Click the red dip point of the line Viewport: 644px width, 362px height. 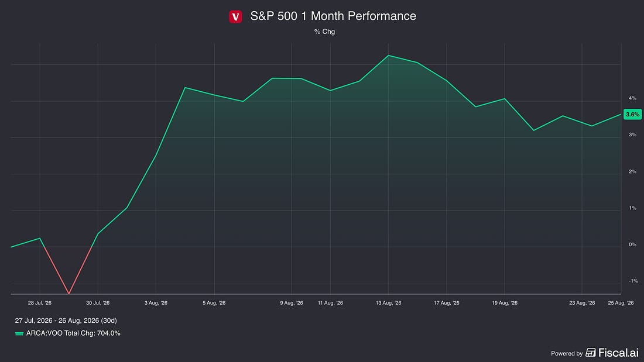click(x=69, y=293)
